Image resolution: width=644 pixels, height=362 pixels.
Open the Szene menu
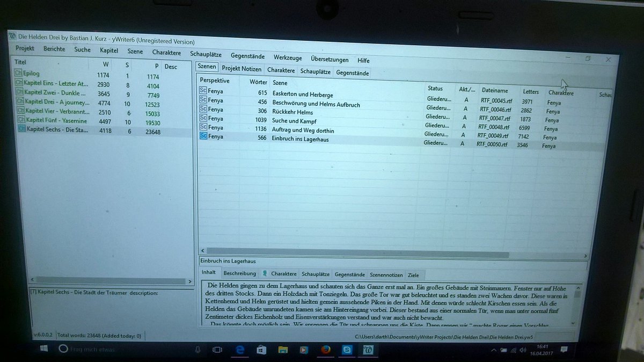[x=135, y=51]
